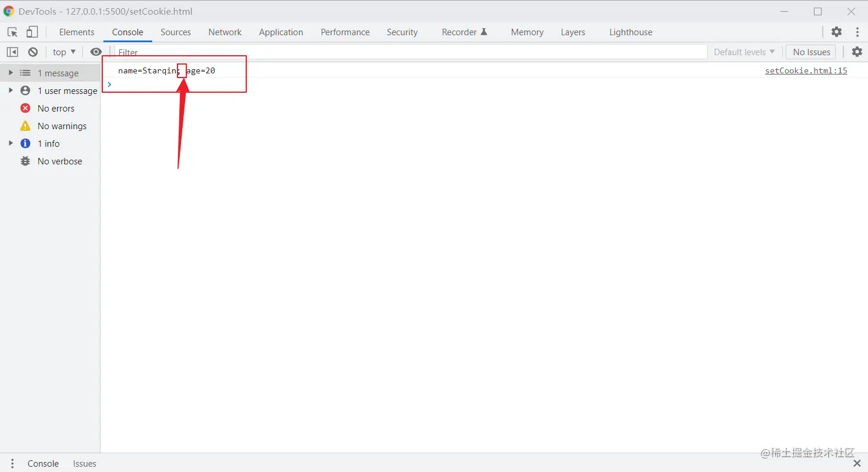
Task: Create a live expression with the eye icon
Action: tap(96, 52)
